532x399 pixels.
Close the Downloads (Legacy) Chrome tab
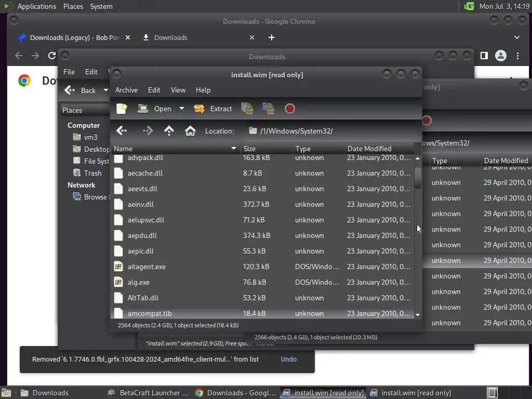(x=128, y=37)
